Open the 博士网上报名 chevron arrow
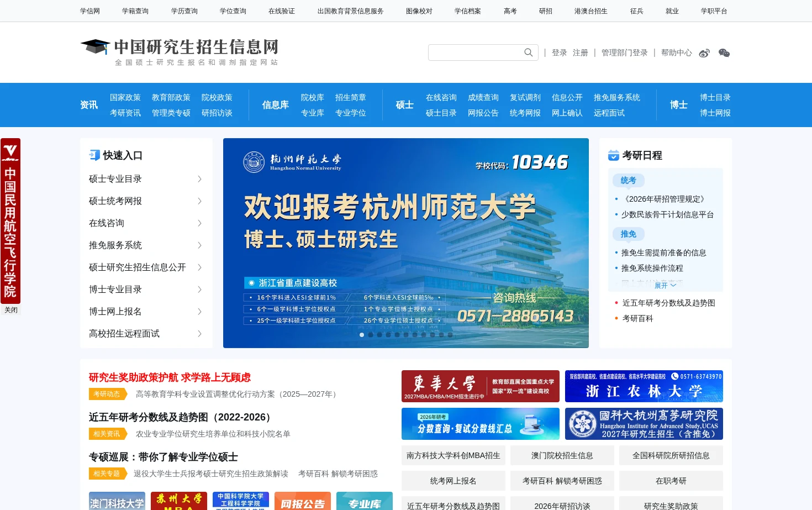 pos(199,312)
